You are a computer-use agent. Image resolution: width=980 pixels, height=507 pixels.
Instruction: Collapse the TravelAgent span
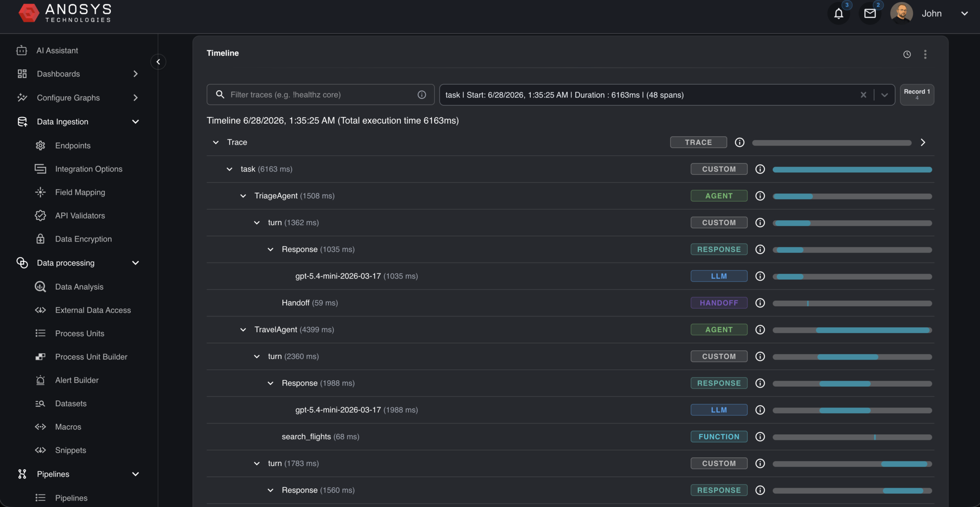click(243, 330)
